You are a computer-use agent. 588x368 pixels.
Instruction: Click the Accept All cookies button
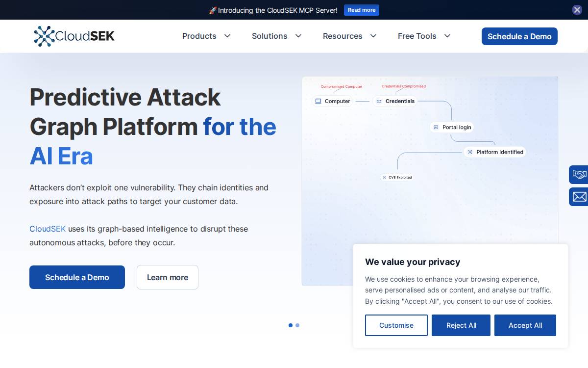(525, 325)
